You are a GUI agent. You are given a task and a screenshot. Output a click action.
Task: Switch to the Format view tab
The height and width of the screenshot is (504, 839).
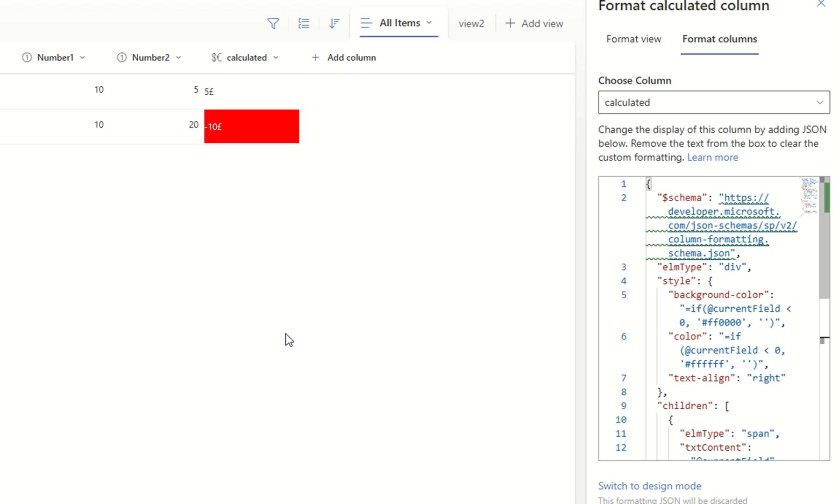tap(633, 39)
